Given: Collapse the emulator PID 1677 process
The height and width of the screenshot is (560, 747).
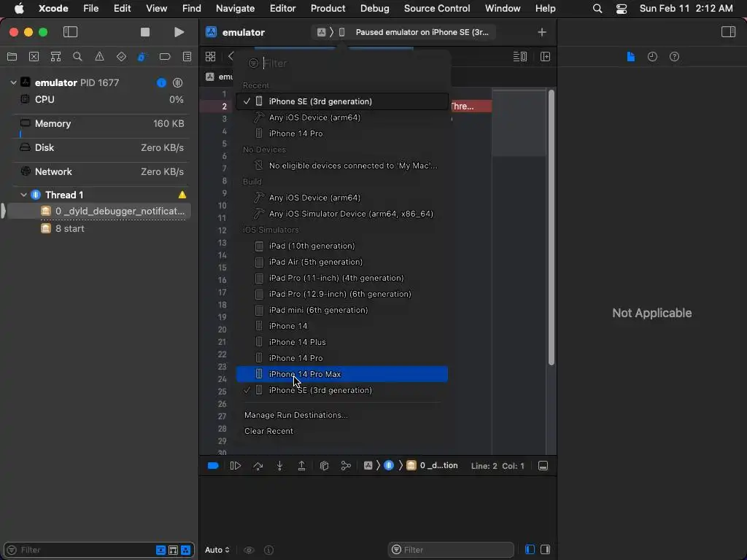Looking at the screenshot, I should pyautogui.click(x=13, y=82).
